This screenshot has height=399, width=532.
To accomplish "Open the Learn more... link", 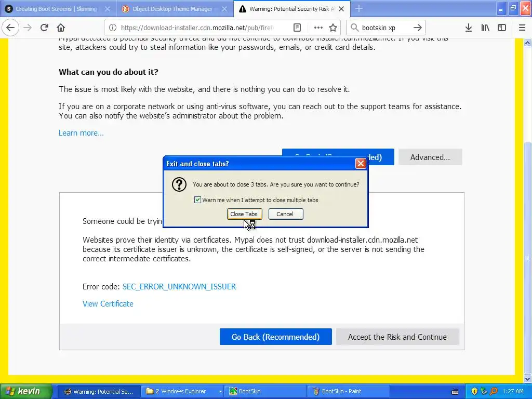I will tap(81, 133).
